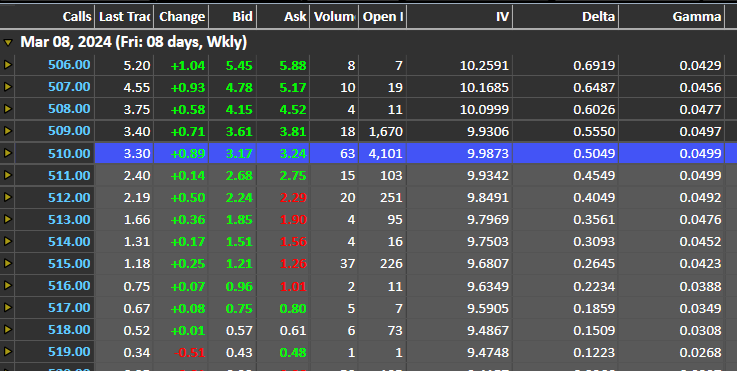Viewport: 737px width, 371px height.
Task: Expand the 518.00 strike row arrow
Action: 8,330
